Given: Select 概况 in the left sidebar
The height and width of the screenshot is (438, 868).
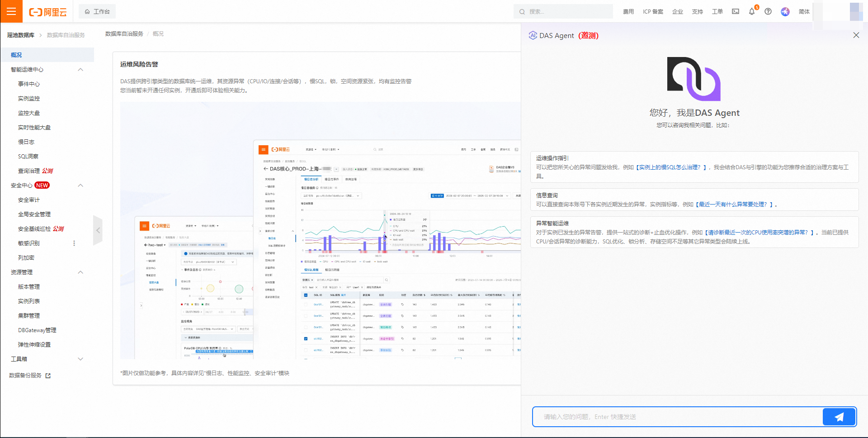Looking at the screenshot, I should [x=47, y=55].
